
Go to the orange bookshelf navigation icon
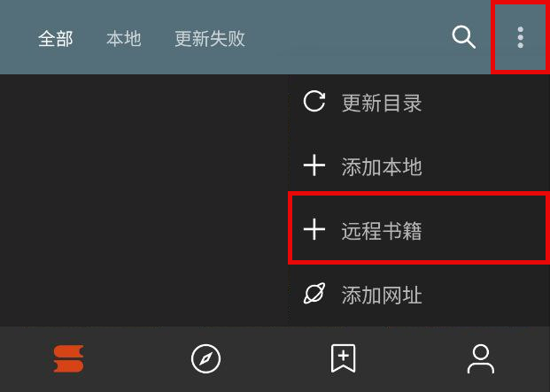[x=69, y=358]
